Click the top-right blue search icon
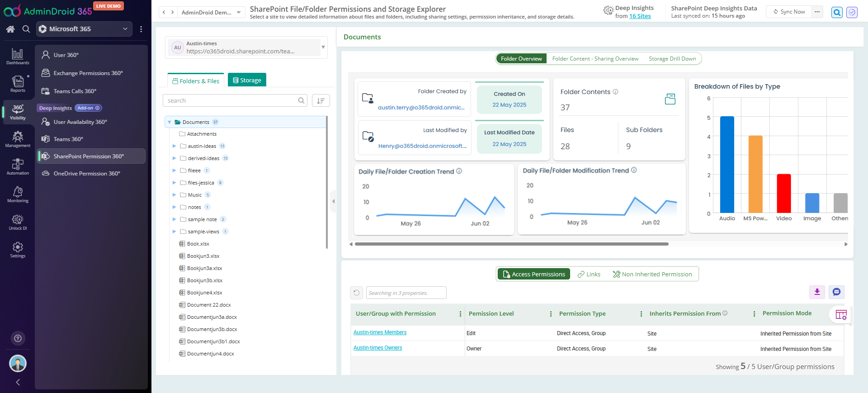This screenshot has width=868, height=393. pos(837,13)
